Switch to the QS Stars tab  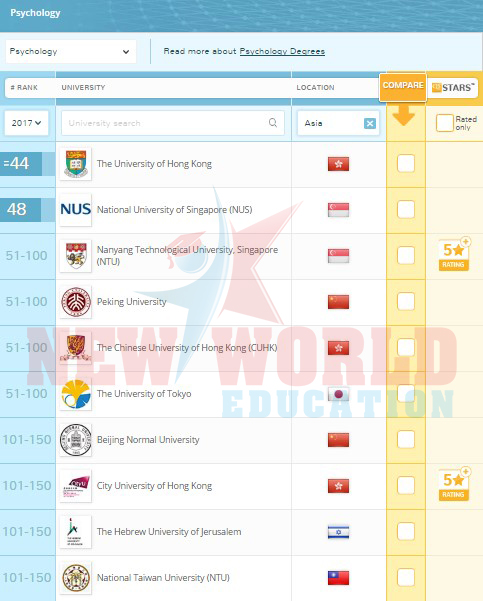pos(453,87)
